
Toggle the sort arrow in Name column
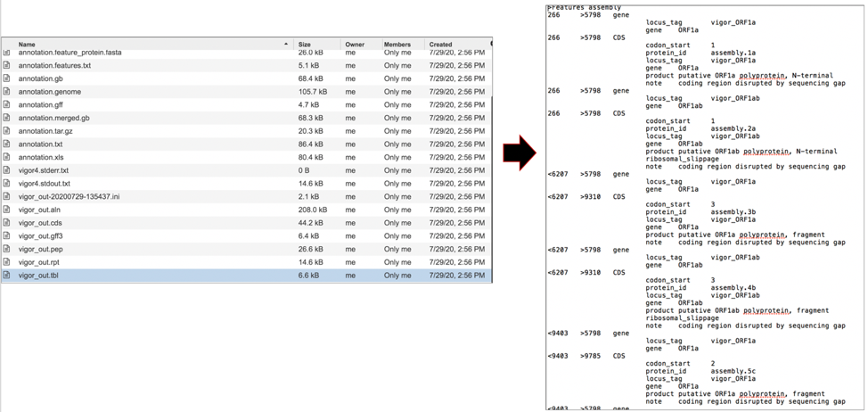pyautogui.click(x=286, y=44)
